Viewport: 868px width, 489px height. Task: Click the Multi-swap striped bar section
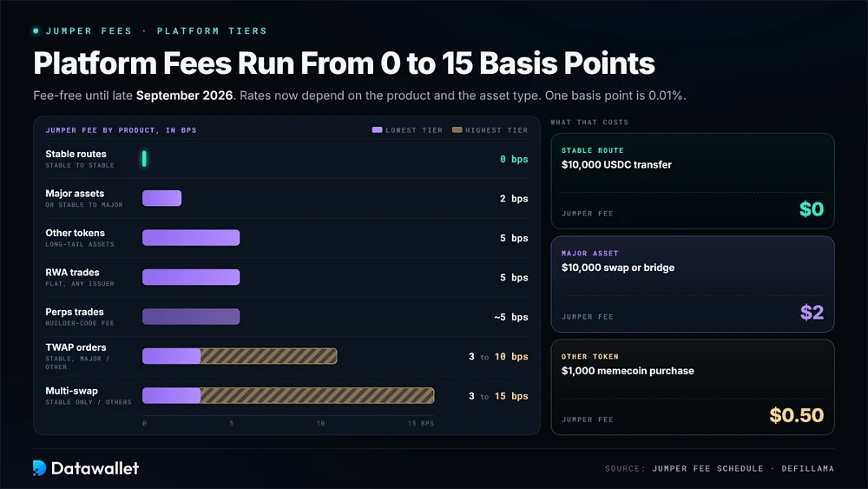(x=317, y=395)
